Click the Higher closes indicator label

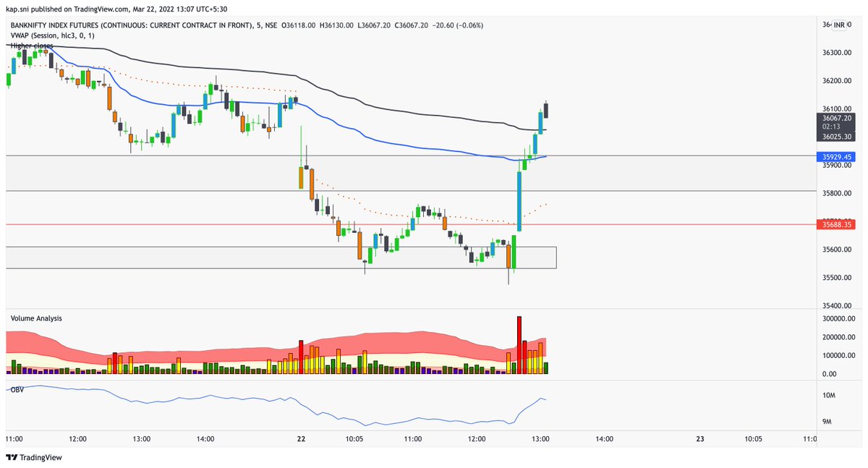coord(31,45)
